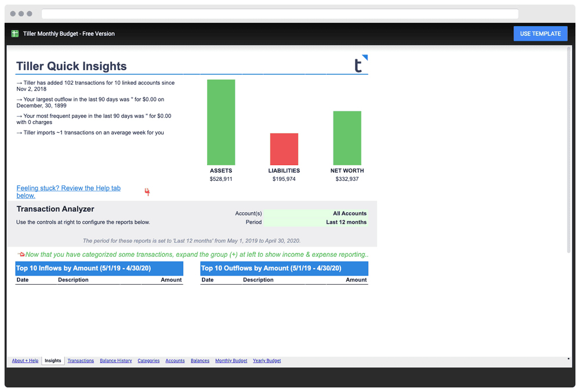The image size is (580, 392).
Task: Click the italic 'The period for these reports' note
Action: tap(191, 241)
